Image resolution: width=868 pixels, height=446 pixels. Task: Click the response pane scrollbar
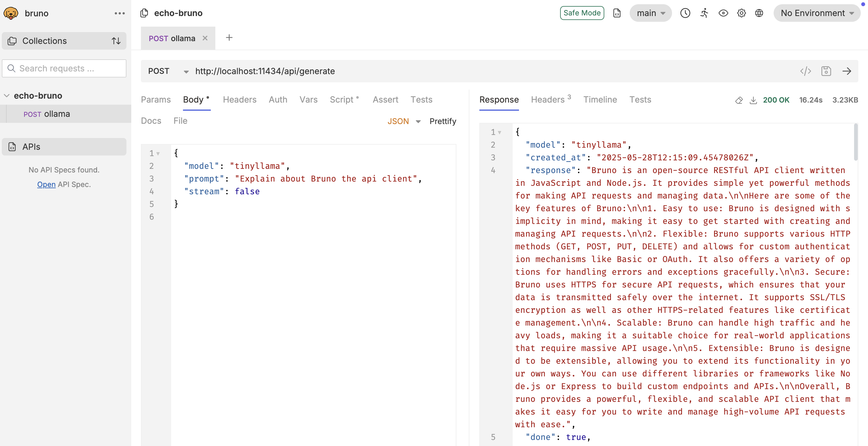click(856, 142)
